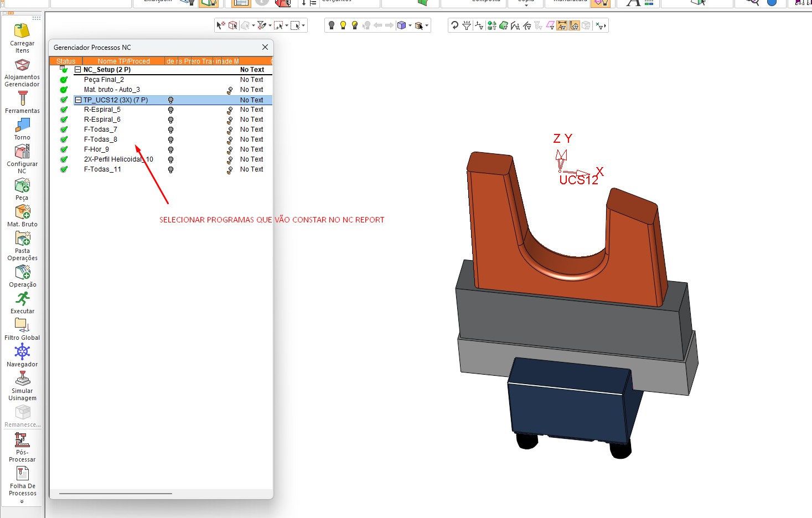Click horizontal scrollbar of process manager
812x518 pixels.
pos(116,493)
